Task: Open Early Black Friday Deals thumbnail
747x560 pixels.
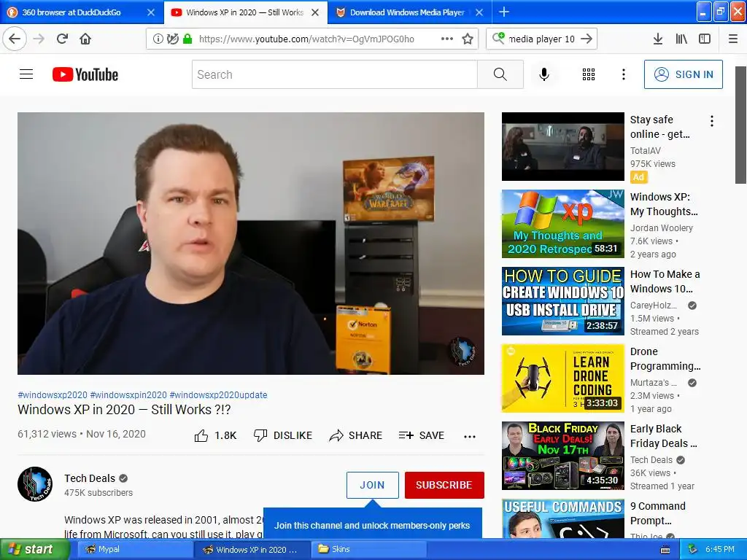Action: [562, 456]
